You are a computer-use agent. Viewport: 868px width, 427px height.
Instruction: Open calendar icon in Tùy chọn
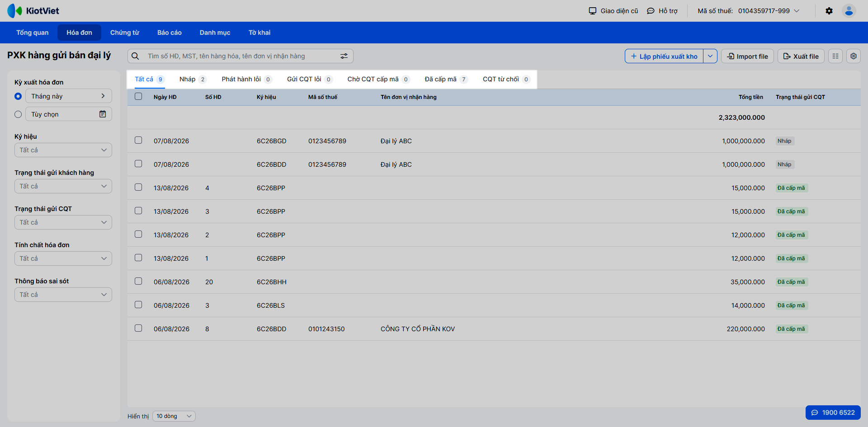click(x=103, y=114)
